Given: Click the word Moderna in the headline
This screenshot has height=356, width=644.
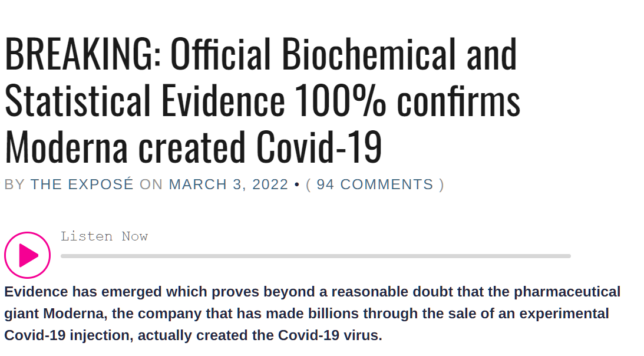Looking at the screenshot, I should [66, 147].
